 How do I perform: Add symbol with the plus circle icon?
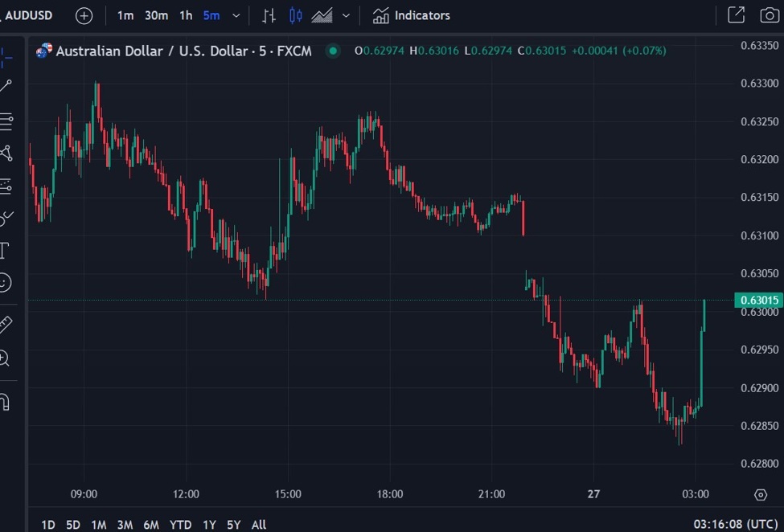[x=84, y=16]
